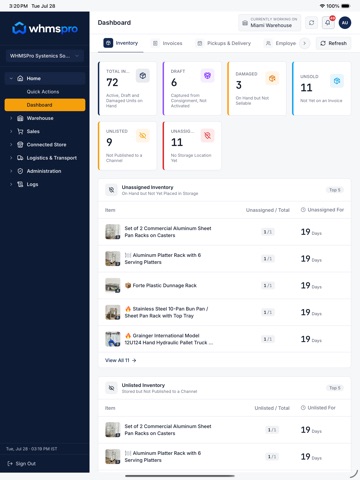Click the Unsold card blue icon

pos(337,81)
